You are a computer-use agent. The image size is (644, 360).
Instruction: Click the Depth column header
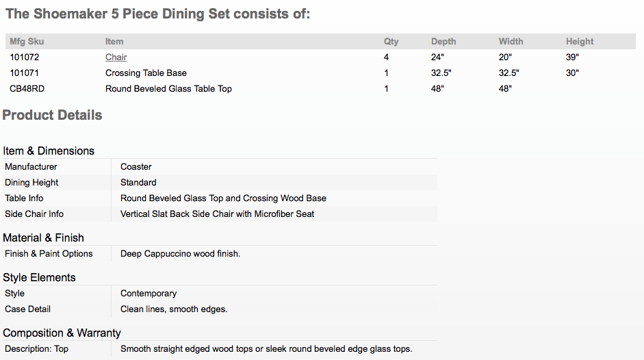coord(443,42)
